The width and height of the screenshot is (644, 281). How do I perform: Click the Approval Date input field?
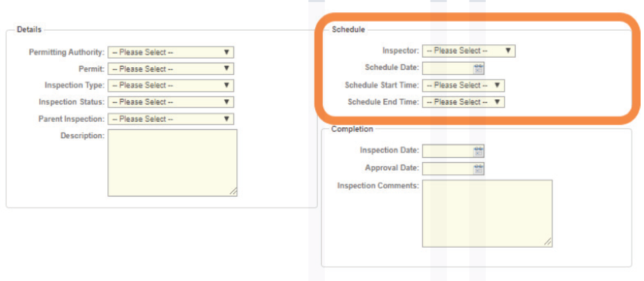pos(448,168)
